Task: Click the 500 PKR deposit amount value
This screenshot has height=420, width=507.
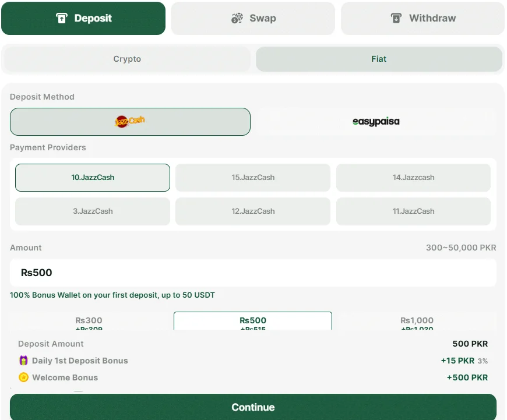Action: [x=470, y=344]
